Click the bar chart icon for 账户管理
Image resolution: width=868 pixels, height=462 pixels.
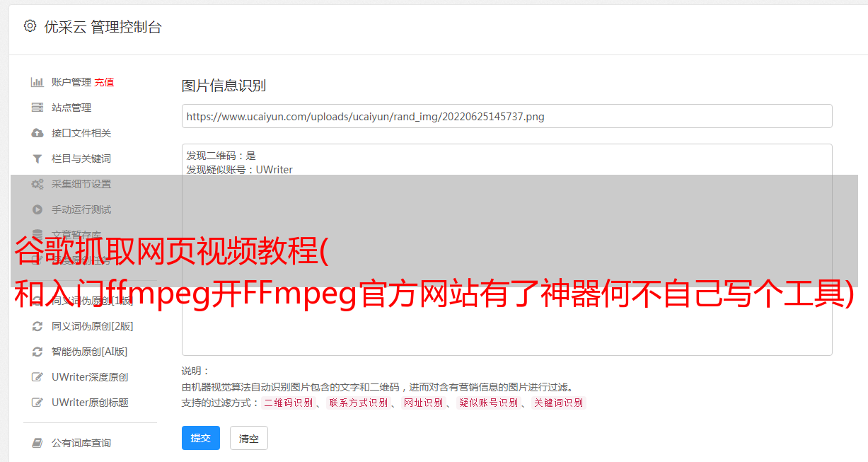pyautogui.click(x=37, y=82)
